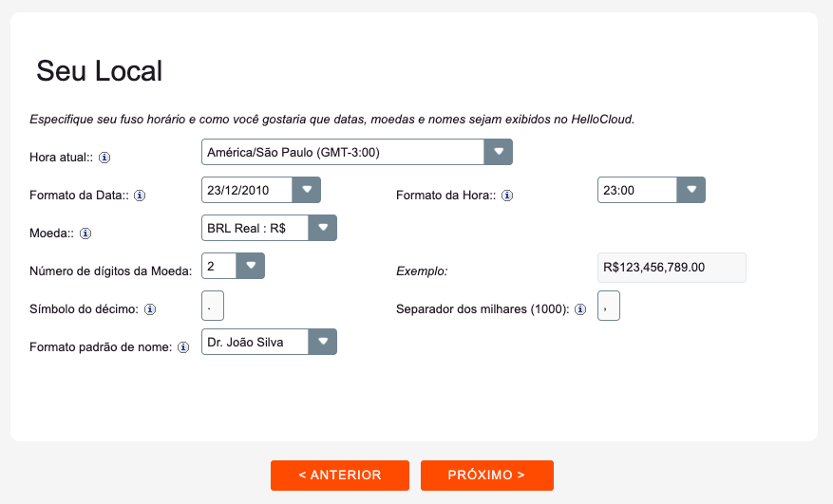Go back with the ANTERIOR button
Screen dimensions: 833x504
(x=340, y=476)
